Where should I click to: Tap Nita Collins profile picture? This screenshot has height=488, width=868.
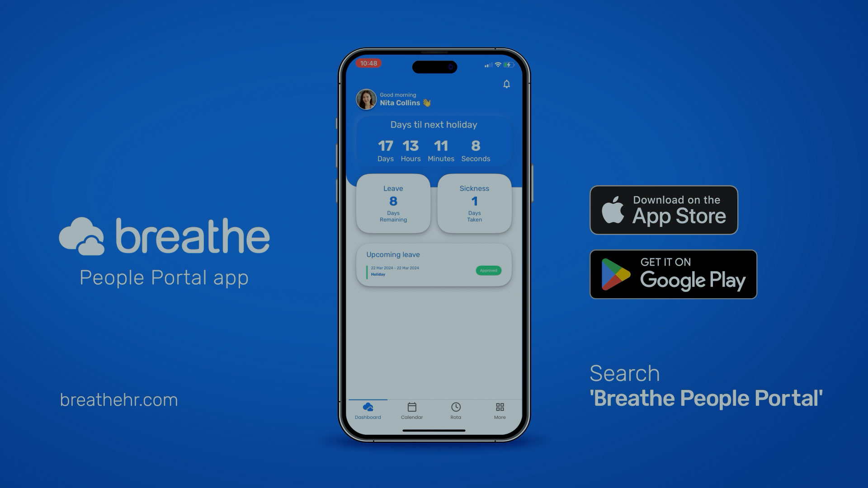[366, 99]
